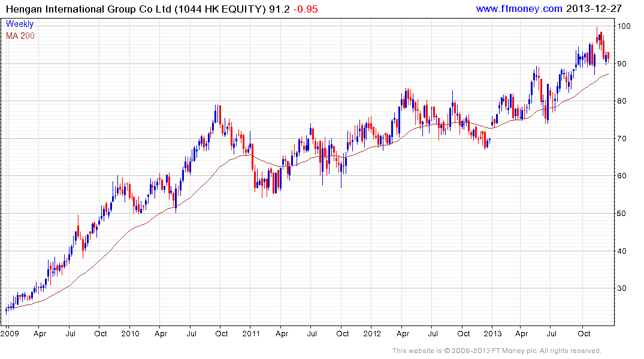Viewport: 644px width, 359px height.
Task: Click the 2013-12-27 date text
Action: point(594,8)
